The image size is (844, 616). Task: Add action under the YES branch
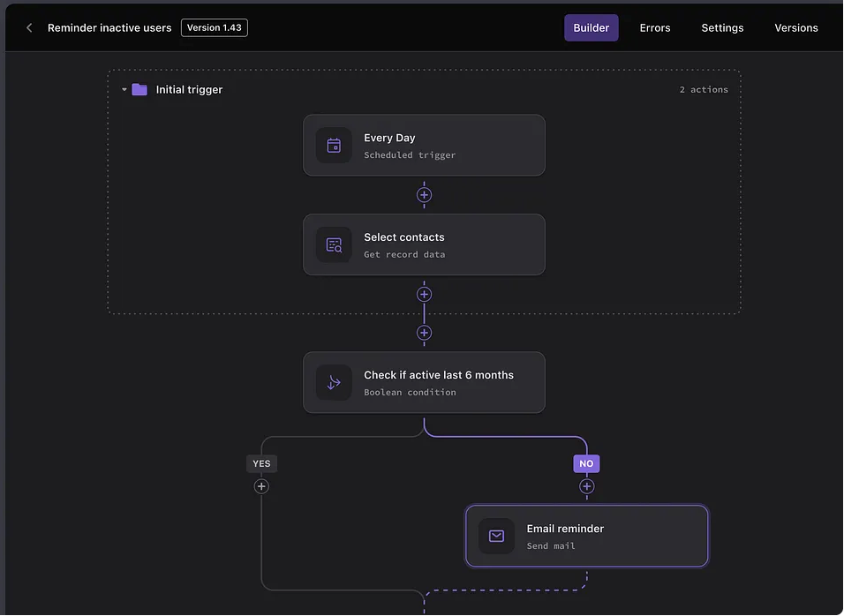pyautogui.click(x=261, y=486)
